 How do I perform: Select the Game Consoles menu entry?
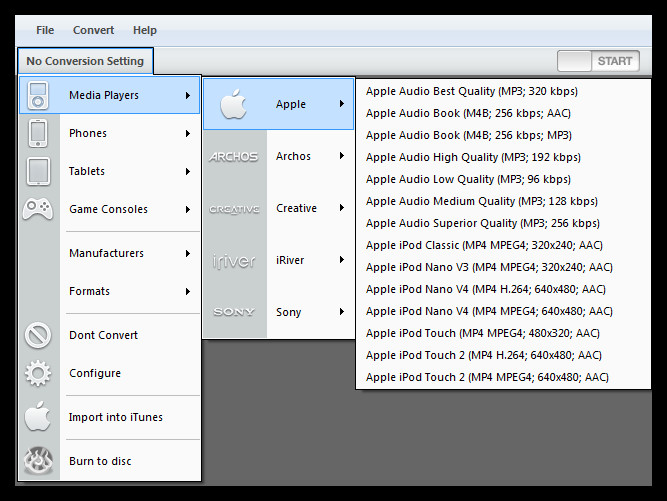point(109,209)
